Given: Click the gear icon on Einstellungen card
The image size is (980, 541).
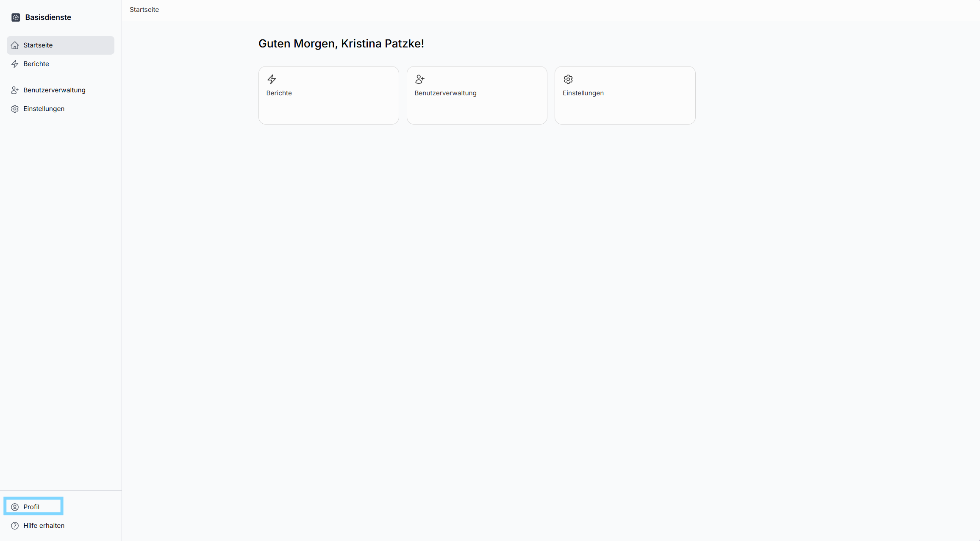Looking at the screenshot, I should (x=568, y=79).
